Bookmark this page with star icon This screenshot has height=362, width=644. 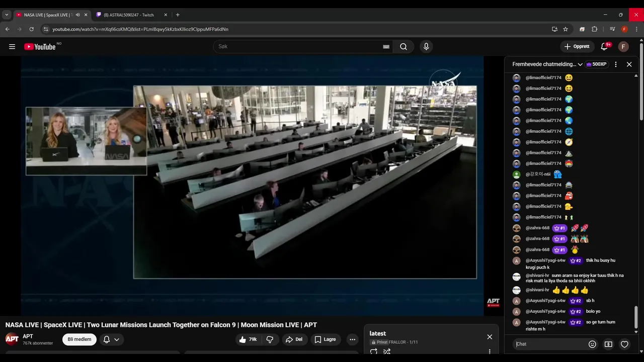click(x=566, y=29)
